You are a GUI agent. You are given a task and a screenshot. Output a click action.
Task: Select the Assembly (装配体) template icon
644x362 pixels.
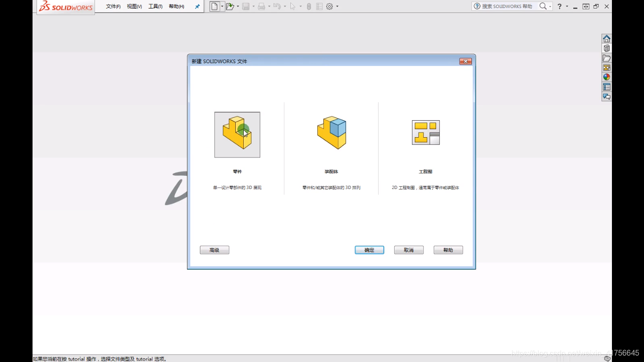coord(331,132)
